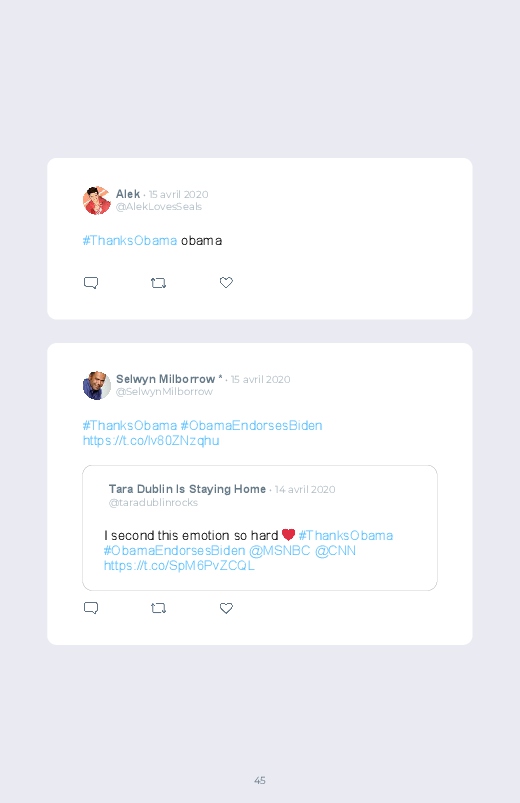The image size is (520, 803).
Task: Click the red heart emoji in quoted tweet
Action: (x=288, y=535)
